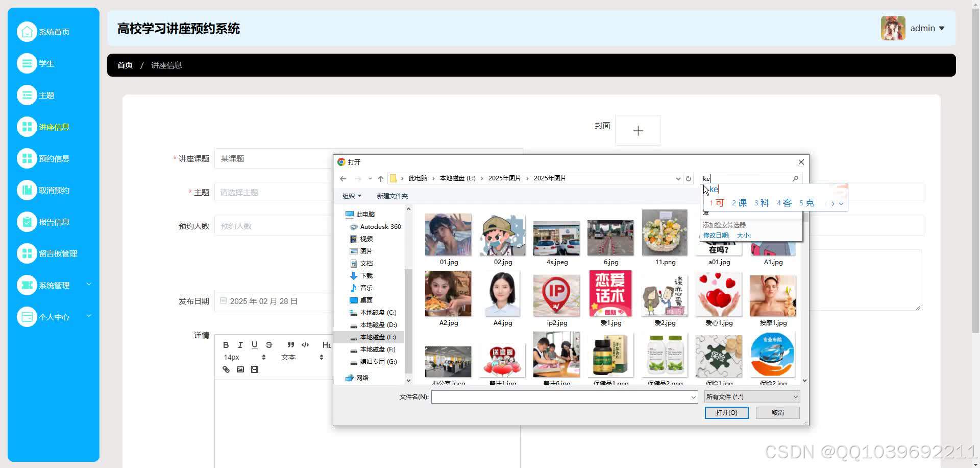The width and height of the screenshot is (980, 468).
Task: Choose candidate 4 客 in IME
Action: tap(784, 203)
